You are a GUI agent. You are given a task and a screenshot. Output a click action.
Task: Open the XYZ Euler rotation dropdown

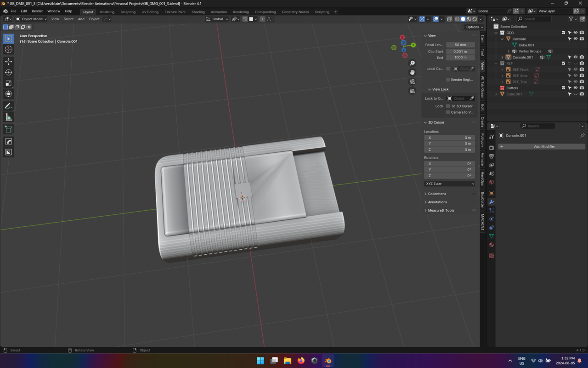(449, 184)
